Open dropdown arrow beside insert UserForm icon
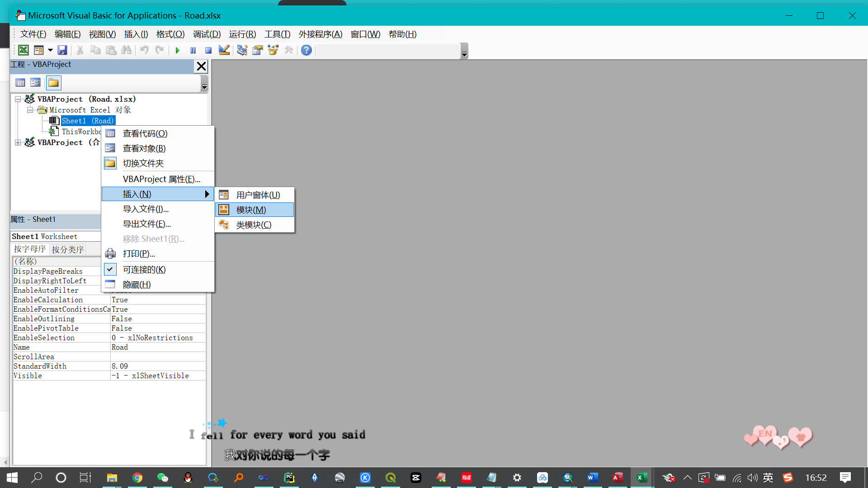This screenshot has height=488, width=868. coord(50,50)
